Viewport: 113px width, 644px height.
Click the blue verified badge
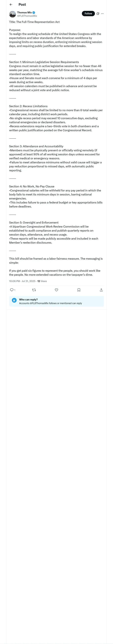point(34,13)
